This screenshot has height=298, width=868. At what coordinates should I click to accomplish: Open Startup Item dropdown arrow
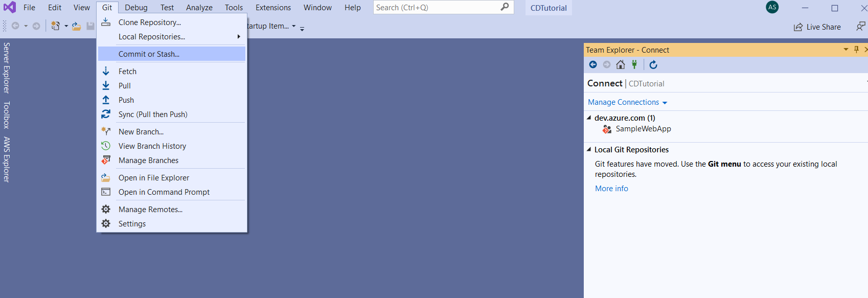point(294,26)
